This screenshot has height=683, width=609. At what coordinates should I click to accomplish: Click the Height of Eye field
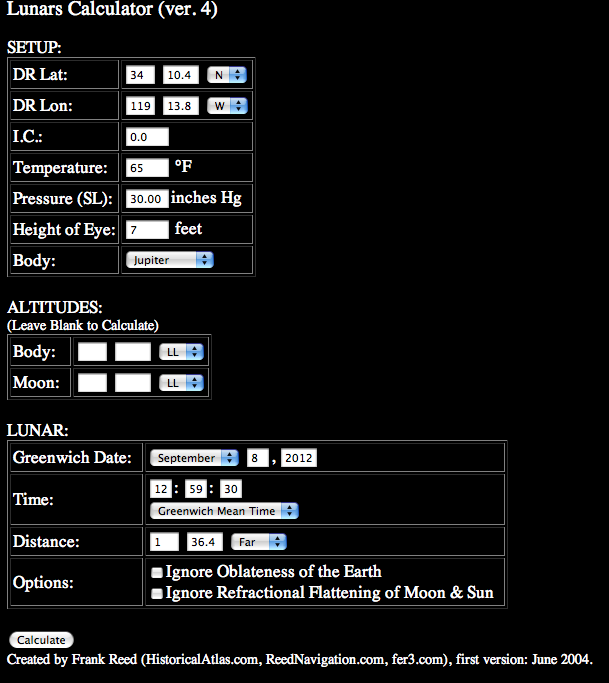(147, 230)
